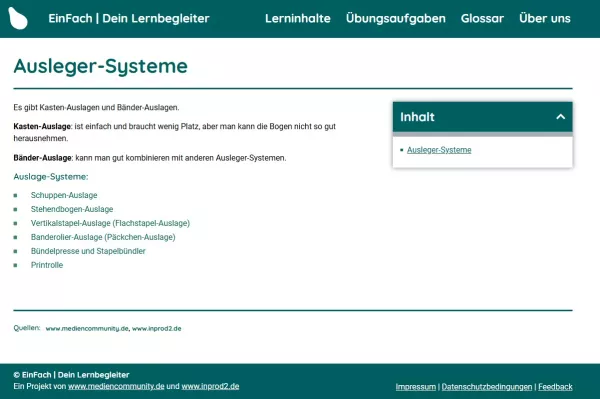Viewport: 600px width, 399px height.
Task: Open footer link www.inprod2.de
Action: [x=210, y=386]
